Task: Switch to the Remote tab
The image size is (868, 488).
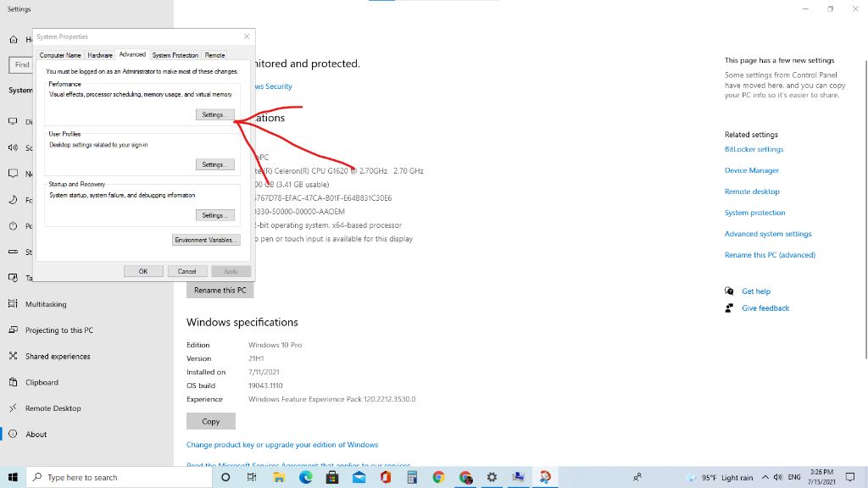Action: (x=214, y=55)
